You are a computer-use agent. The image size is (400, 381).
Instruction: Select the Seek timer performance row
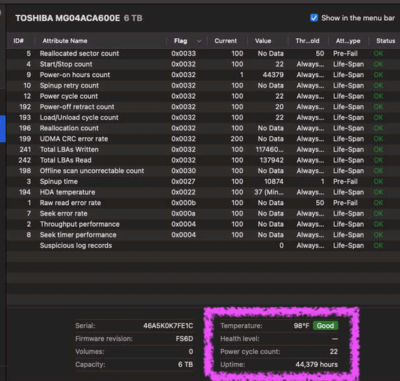(x=203, y=235)
